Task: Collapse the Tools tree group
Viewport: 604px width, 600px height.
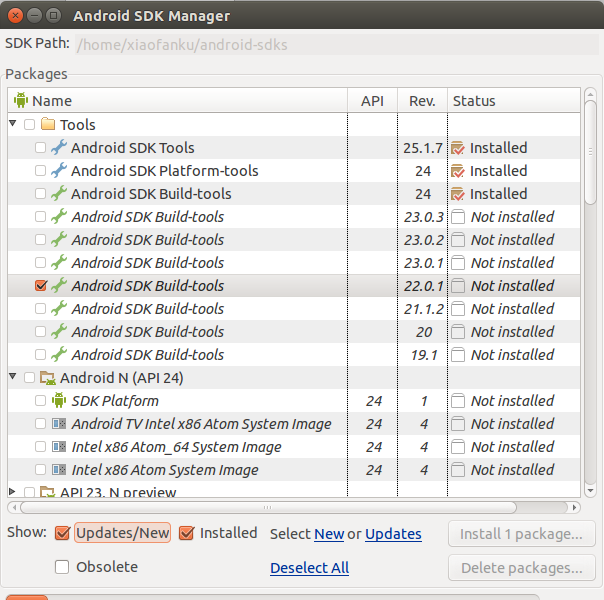Action: tap(13, 124)
